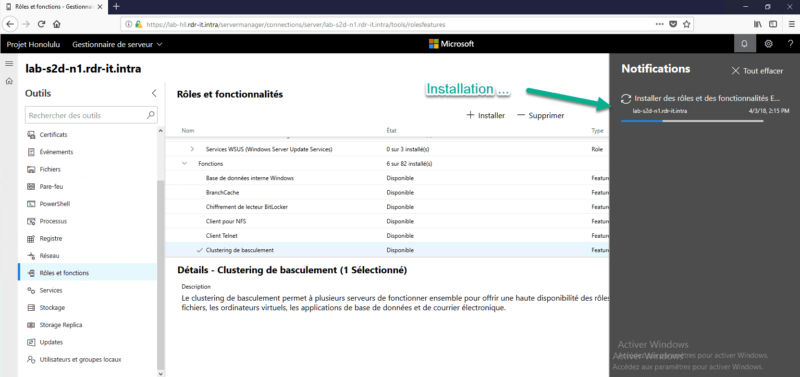Bookmark this page with star icon
This screenshot has height=377, width=800.
[686, 24]
